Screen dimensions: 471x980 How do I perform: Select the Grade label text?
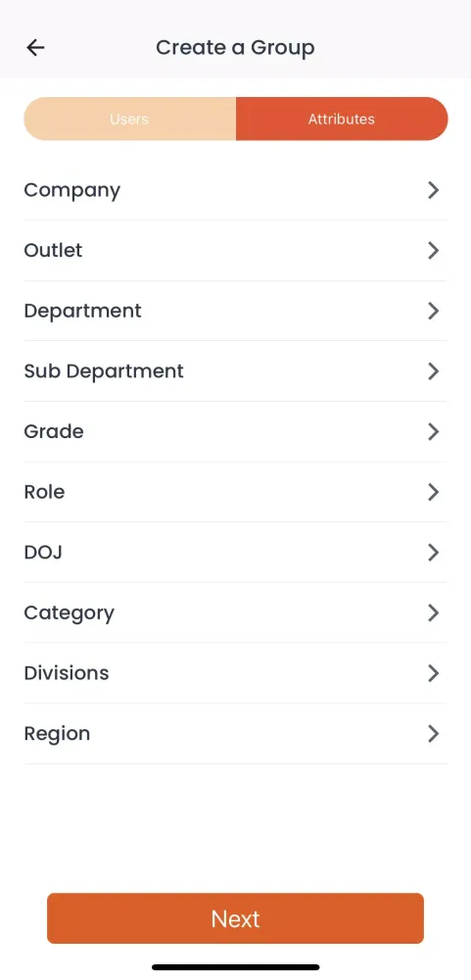[54, 431]
